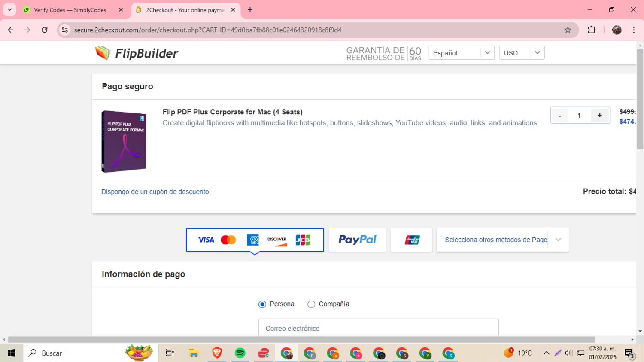Screen dimensions: 644x362
Task: Open network status tray icon
Action: click(x=580, y=353)
